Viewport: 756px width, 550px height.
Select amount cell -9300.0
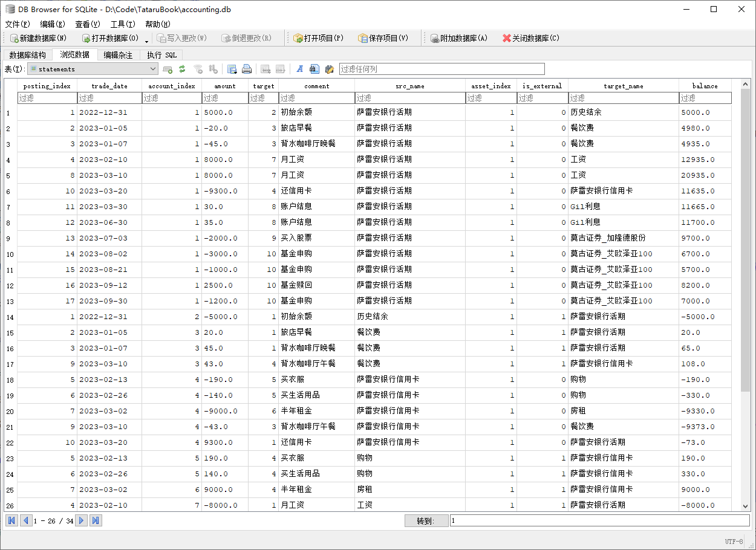(225, 191)
